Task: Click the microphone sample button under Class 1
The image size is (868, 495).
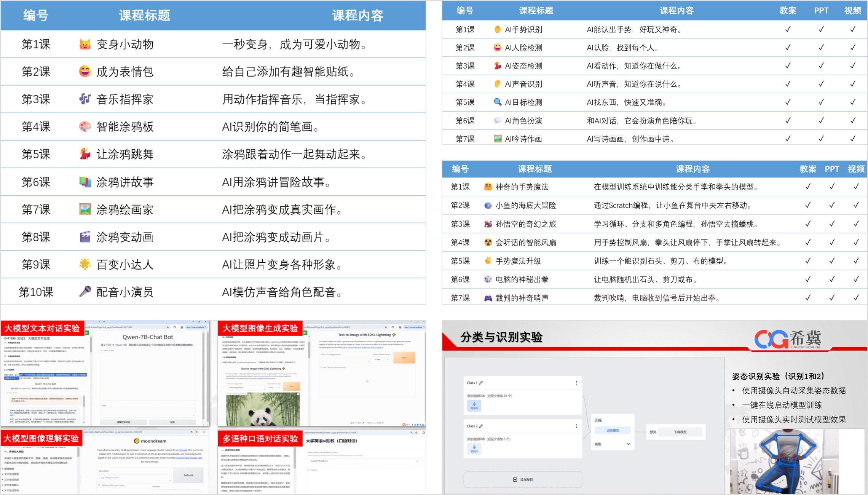Action: click(474, 406)
